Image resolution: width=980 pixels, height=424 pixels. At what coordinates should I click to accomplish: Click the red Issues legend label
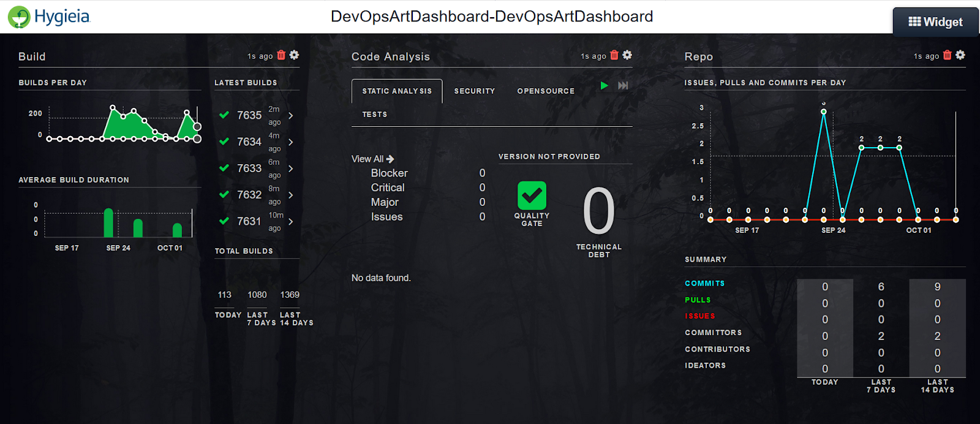click(x=700, y=316)
